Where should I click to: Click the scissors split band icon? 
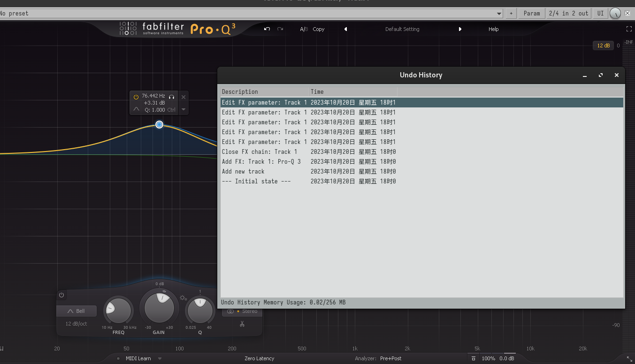242,324
